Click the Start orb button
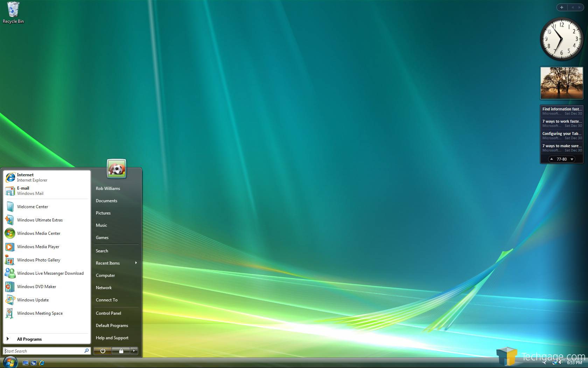 click(10, 362)
